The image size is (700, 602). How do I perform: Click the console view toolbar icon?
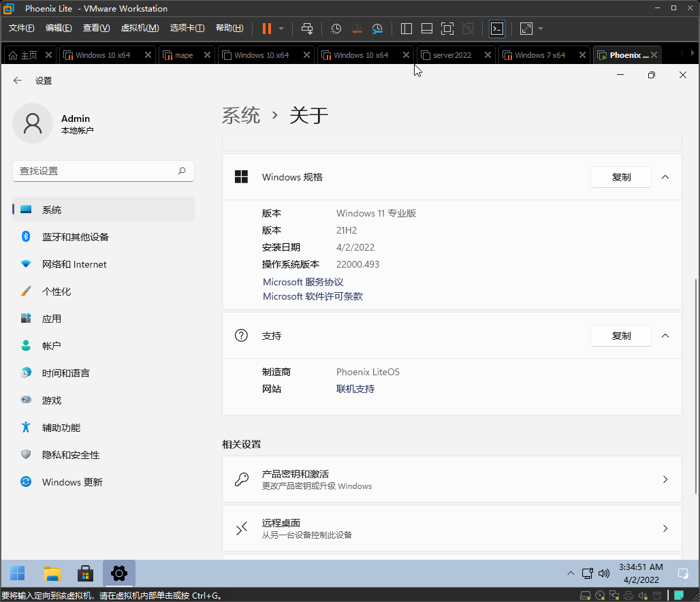click(x=497, y=29)
